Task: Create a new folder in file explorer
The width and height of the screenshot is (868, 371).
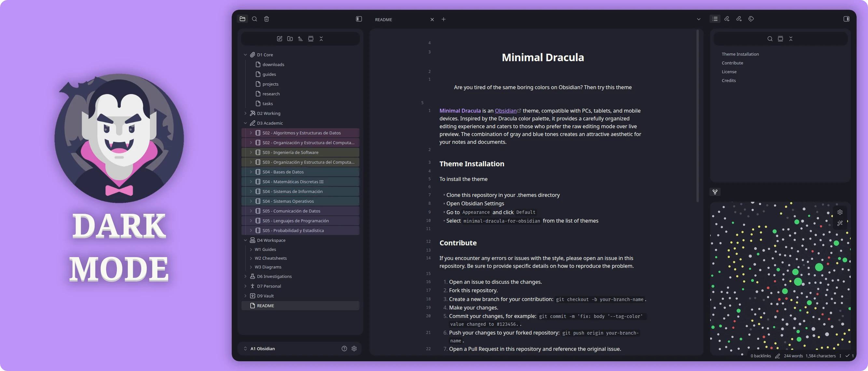Action: [x=290, y=39]
